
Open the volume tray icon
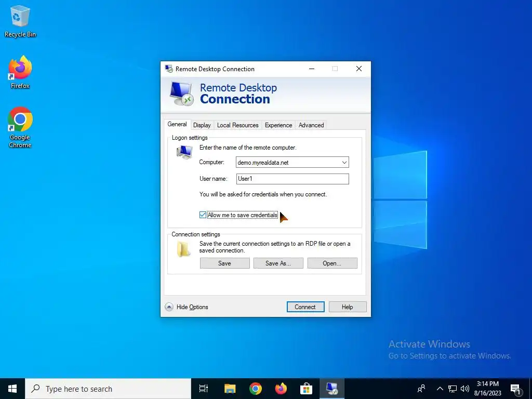465,389
